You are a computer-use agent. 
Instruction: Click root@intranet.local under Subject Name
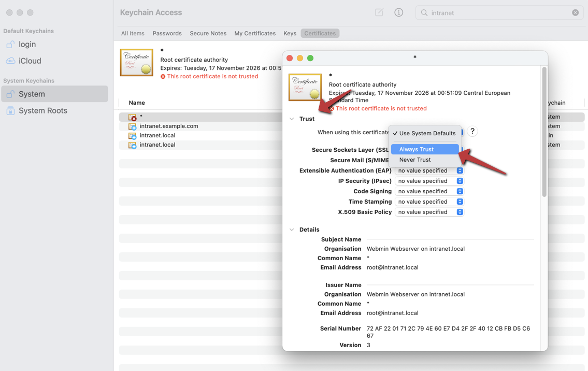[392, 267]
